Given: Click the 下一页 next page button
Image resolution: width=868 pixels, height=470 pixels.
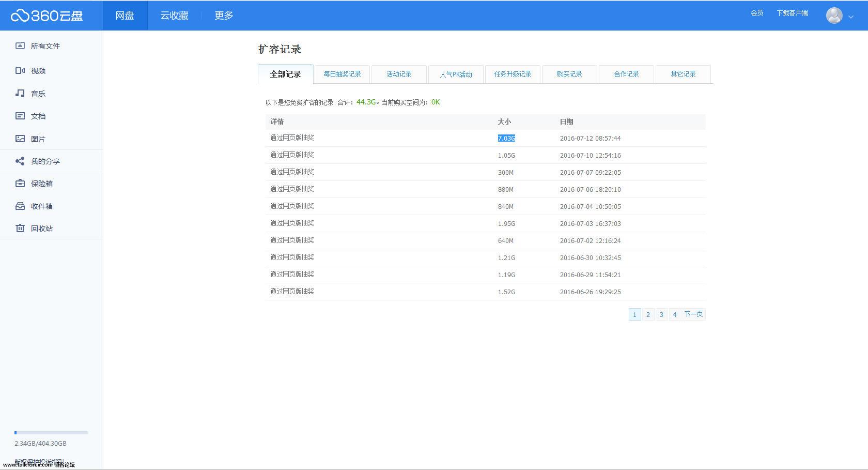Looking at the screenshot, I should point(694,314).
